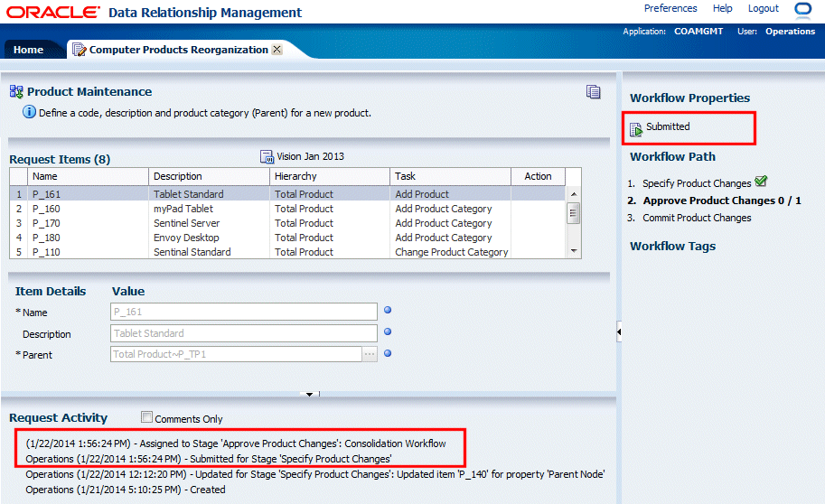Click the Action column header
Screen dimensions: 825x504
pos(539,176)
